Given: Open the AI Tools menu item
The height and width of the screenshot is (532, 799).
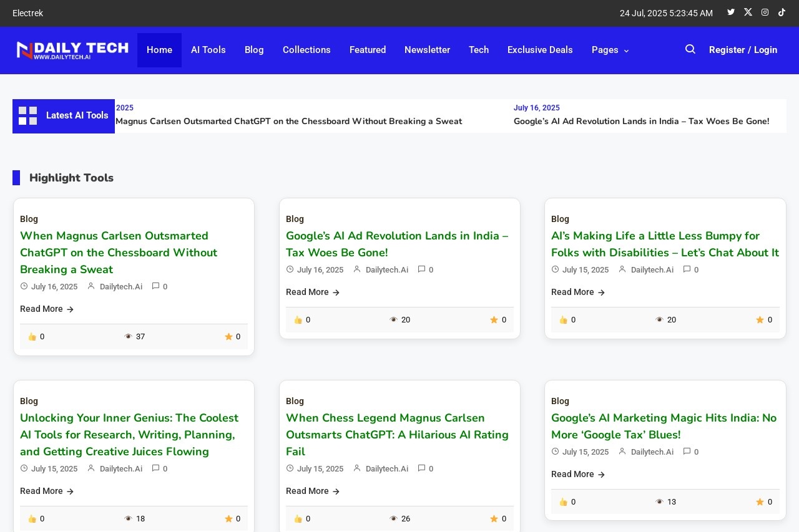Looking at the screenshot, I should [208, 50].
